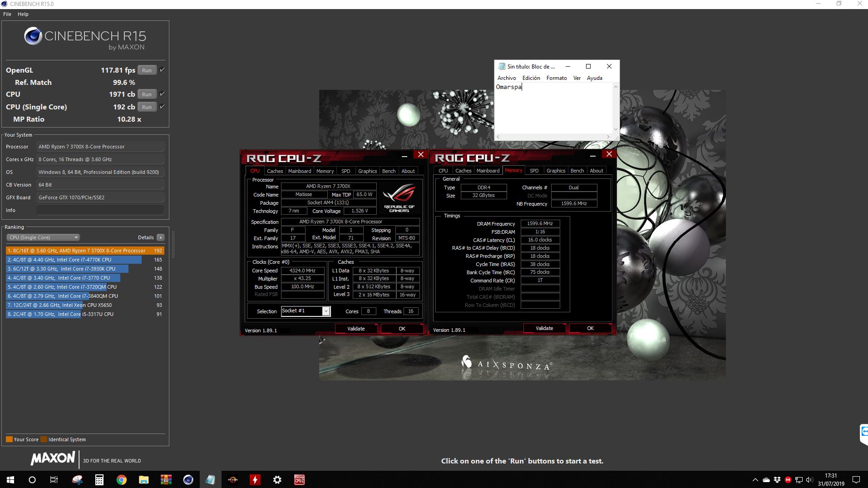Click the Details arrow icon in Ranking
868x488 pixels.
coord(160,237)
